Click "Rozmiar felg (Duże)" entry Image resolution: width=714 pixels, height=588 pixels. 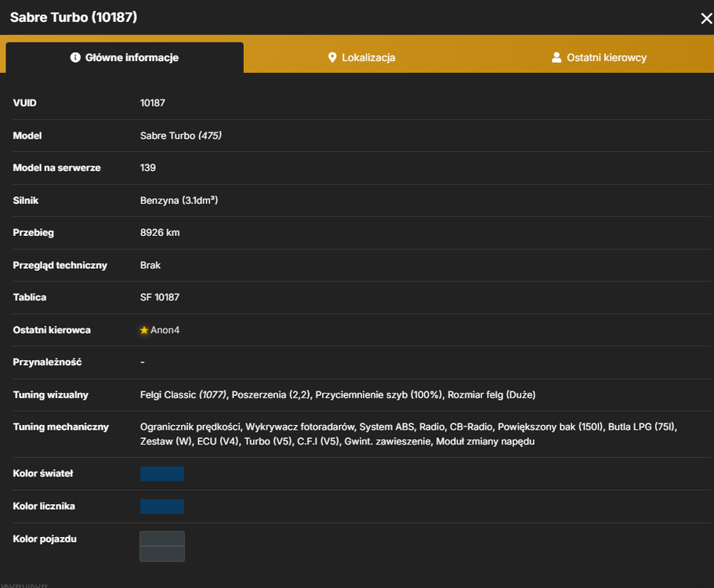pos(491,395)
